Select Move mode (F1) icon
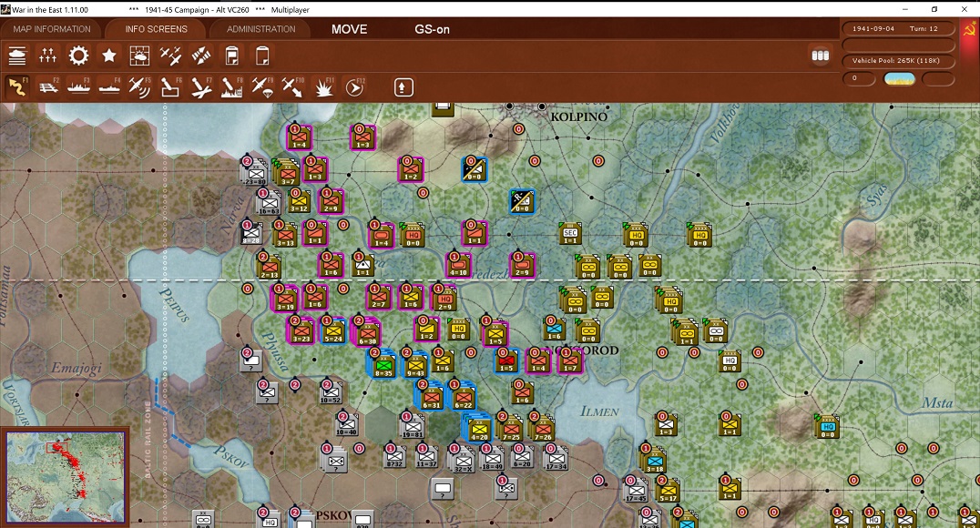Screen dimensions: 980x528 pos(17,87)
